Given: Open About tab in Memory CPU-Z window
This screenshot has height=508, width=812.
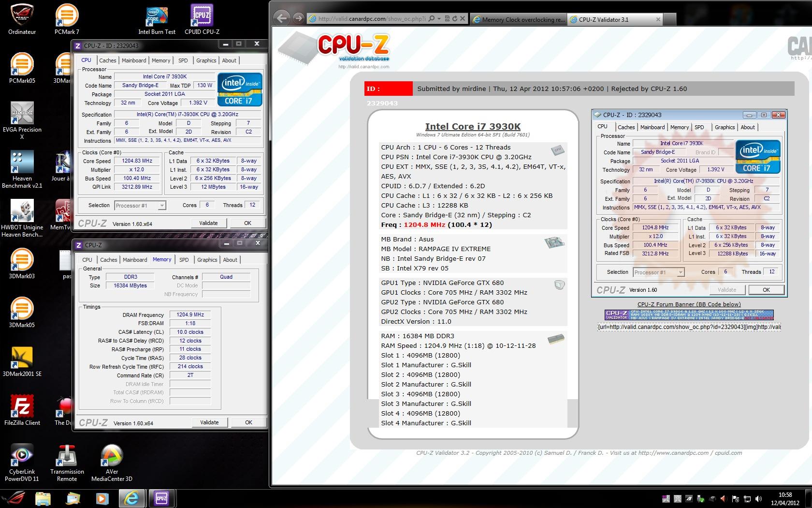Looking at the screenshot, I should click(x=230, y=260).
